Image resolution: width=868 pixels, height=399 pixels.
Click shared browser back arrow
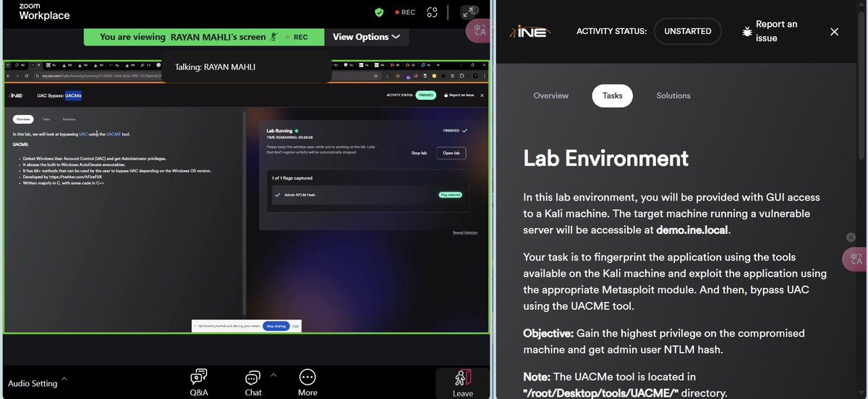tap(9, 75)
